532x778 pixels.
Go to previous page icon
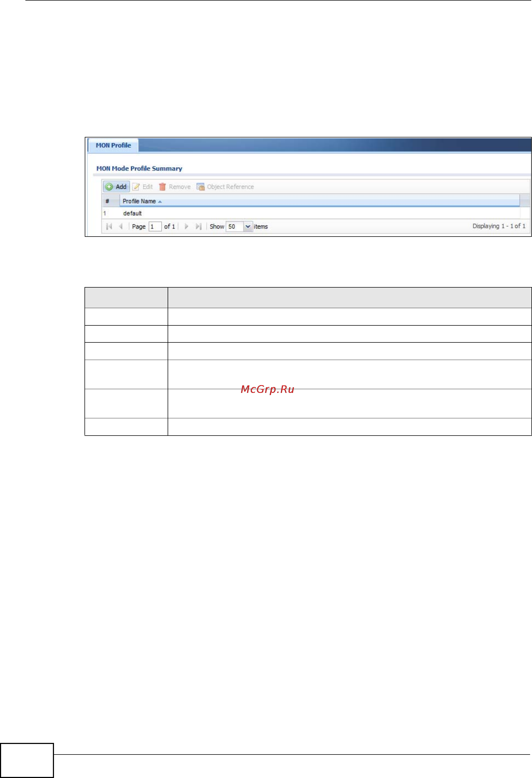(x=121, y=227)
